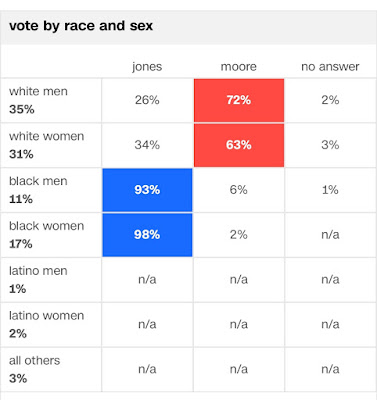Select the 'latino women' row label
377x400 pixels.
[x=47, y=316]
